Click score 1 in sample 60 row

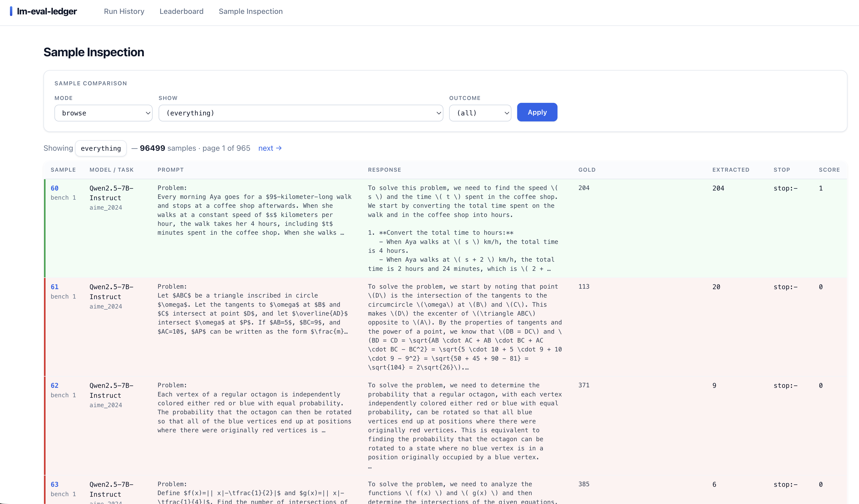click(x=821, y=188)
